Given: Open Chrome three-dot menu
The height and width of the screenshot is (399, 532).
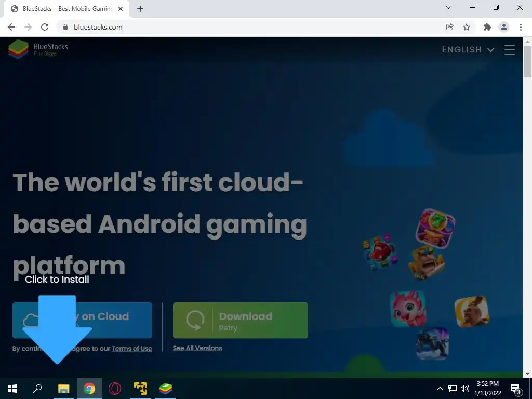Looking at the screenshot, I should (521, 27).
